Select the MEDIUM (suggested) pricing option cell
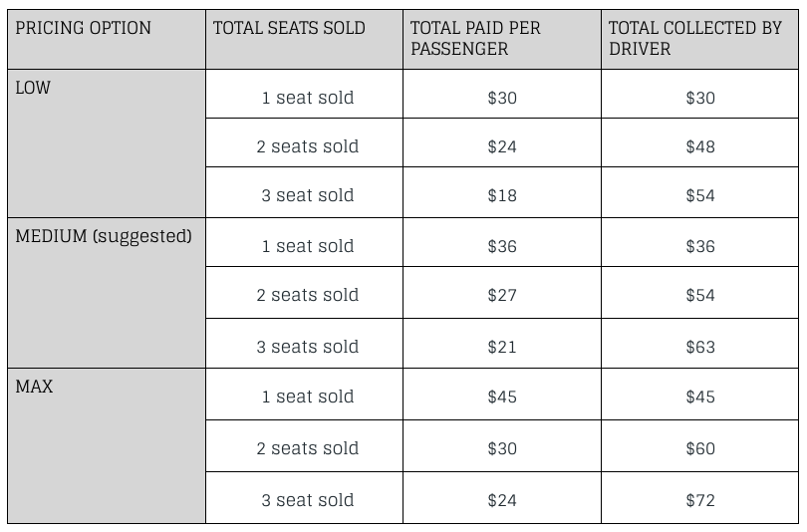This screenshot has width=807, height=532. pyautogui.click(x=104, y=237)
